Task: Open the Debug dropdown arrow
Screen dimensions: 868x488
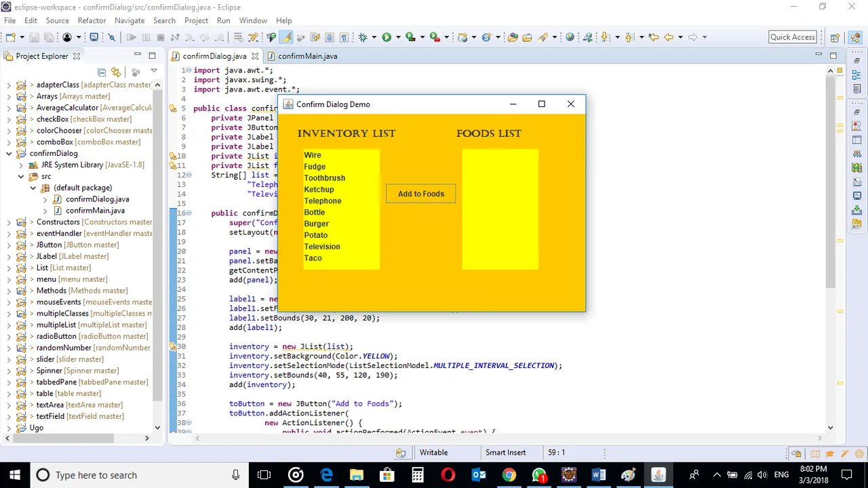Action: point(374,37)
